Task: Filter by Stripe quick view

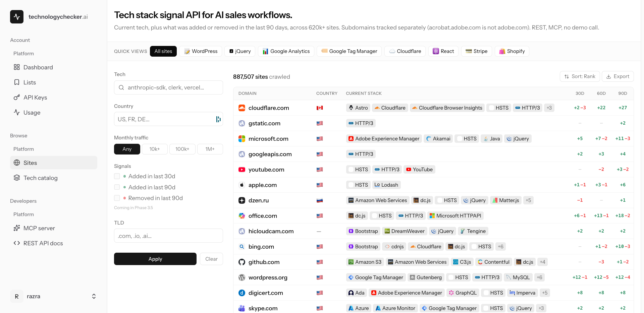Action: pos(477,51)
